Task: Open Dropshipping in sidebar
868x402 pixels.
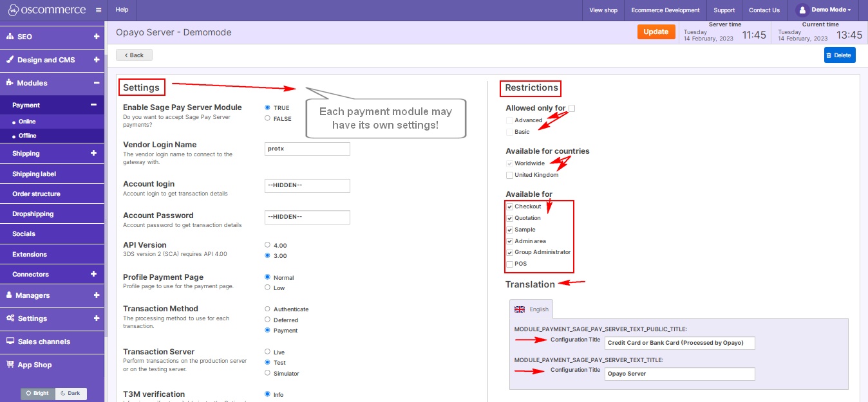Action: pyautogui.click(x=52, y=214)
